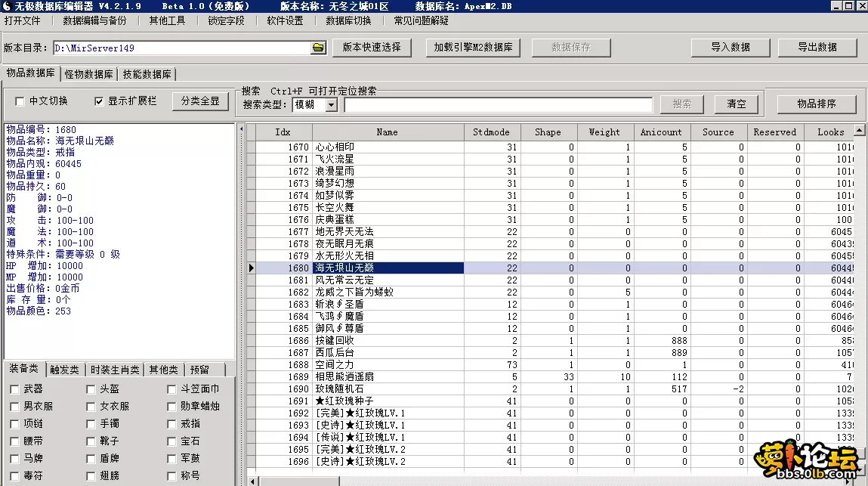Click the Idx column header
This screenshot has height=486, width=868.
click(x=283, y=132)
